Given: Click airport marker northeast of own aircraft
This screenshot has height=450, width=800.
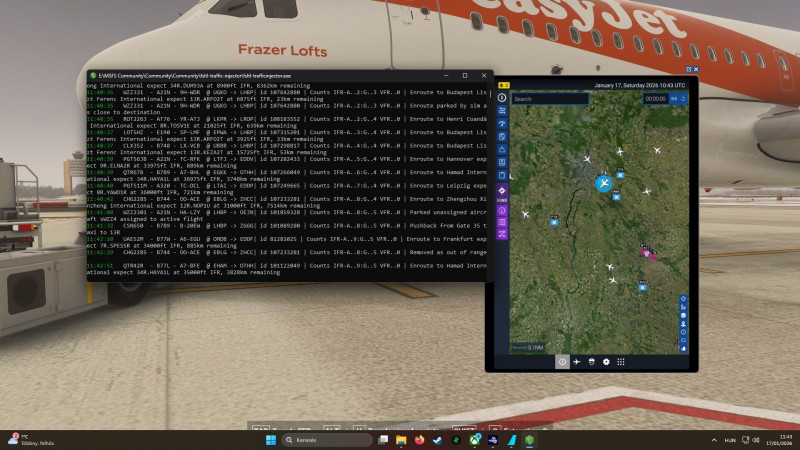Looking at the screenshot, I should [x=620, y=174].
